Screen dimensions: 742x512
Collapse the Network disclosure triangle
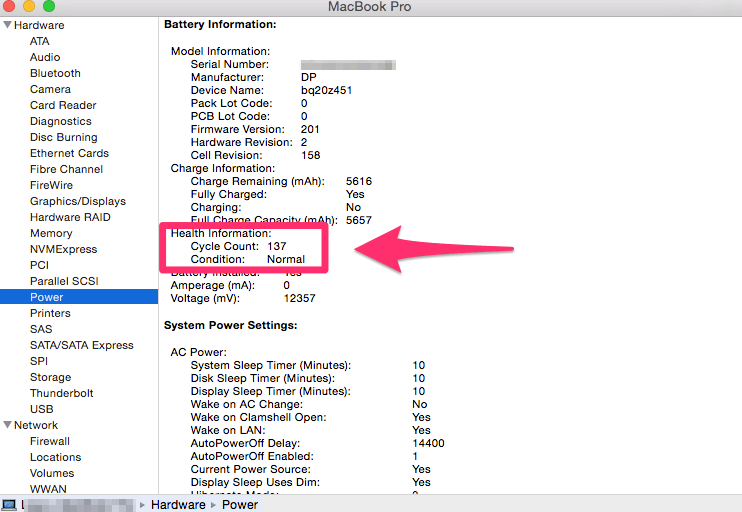pyautogui.click(x=8, y=424)
